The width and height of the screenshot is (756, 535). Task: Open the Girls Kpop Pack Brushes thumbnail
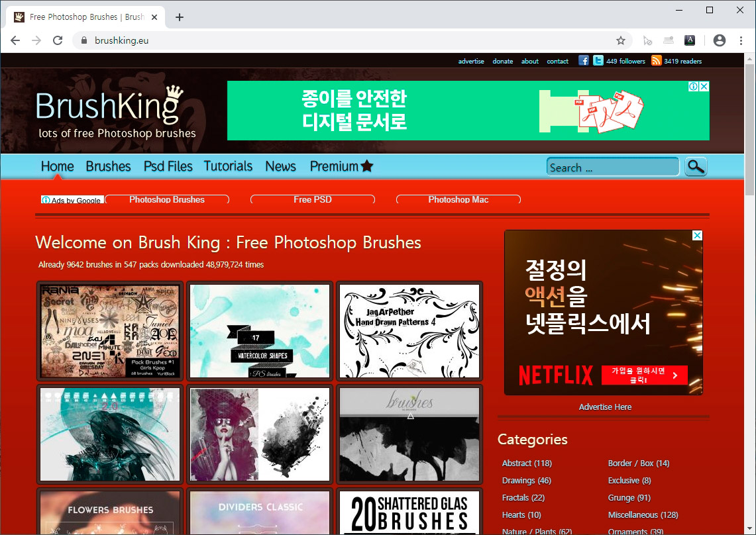point(110,331)
